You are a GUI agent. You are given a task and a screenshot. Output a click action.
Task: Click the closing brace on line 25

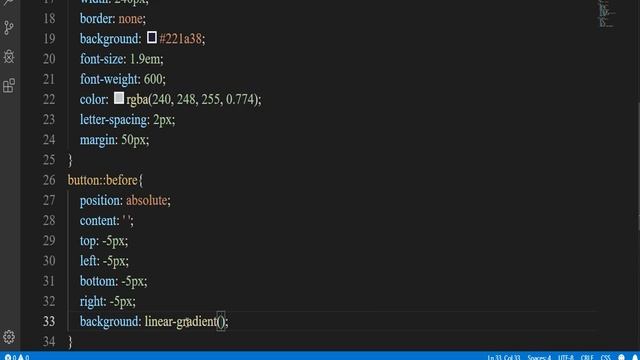(70, 160)
